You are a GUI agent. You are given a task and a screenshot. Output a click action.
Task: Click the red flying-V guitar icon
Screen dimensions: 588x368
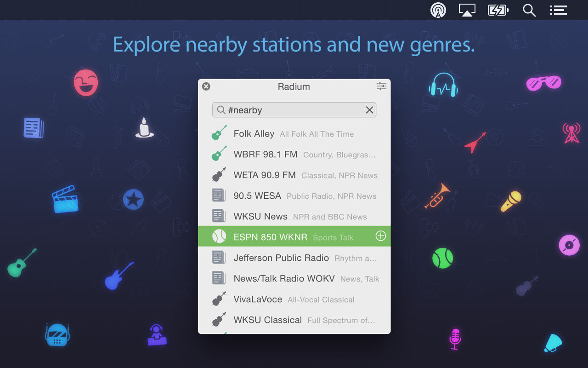(475, 143)
